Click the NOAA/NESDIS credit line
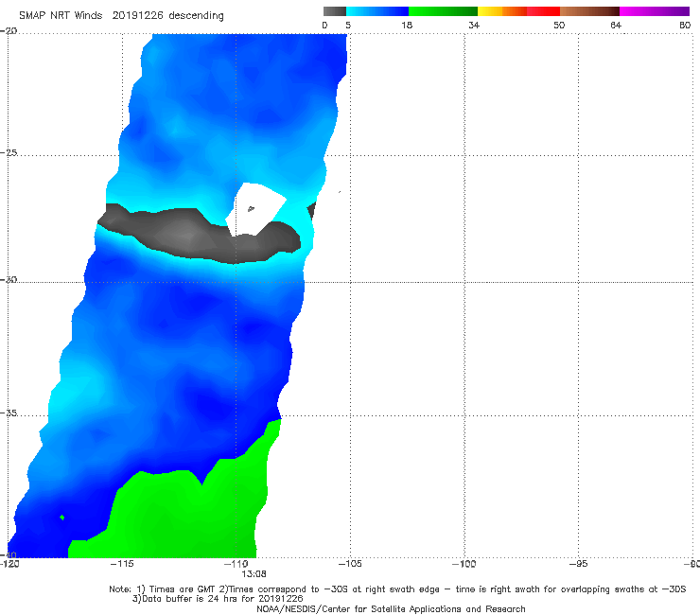Screen dimensions: 700x615 tap(391, 609)
